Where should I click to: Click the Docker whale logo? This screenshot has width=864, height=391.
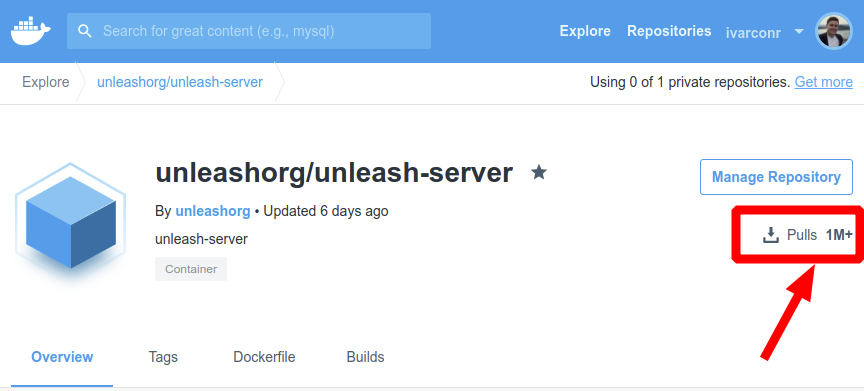tap(31, 31)
